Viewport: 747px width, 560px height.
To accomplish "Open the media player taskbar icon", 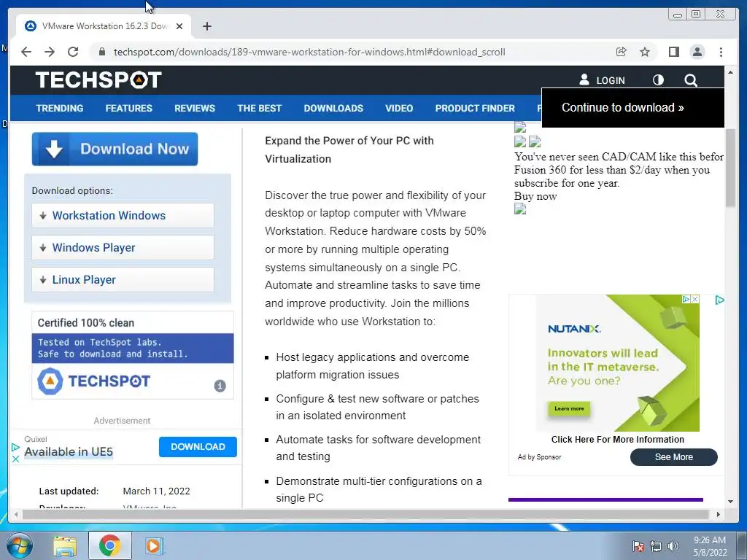I will (x=154, y=545).
